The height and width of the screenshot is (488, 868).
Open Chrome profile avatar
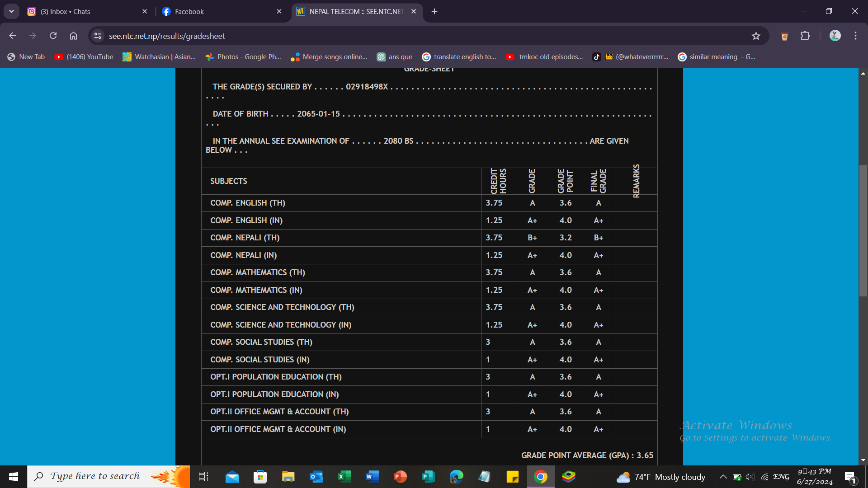pos(835,36)
